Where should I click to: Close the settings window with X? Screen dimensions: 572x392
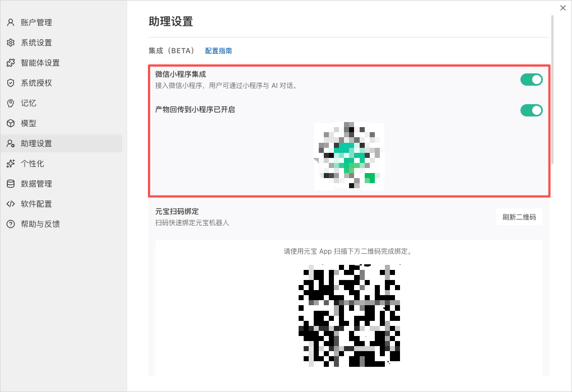coord(563,8)
